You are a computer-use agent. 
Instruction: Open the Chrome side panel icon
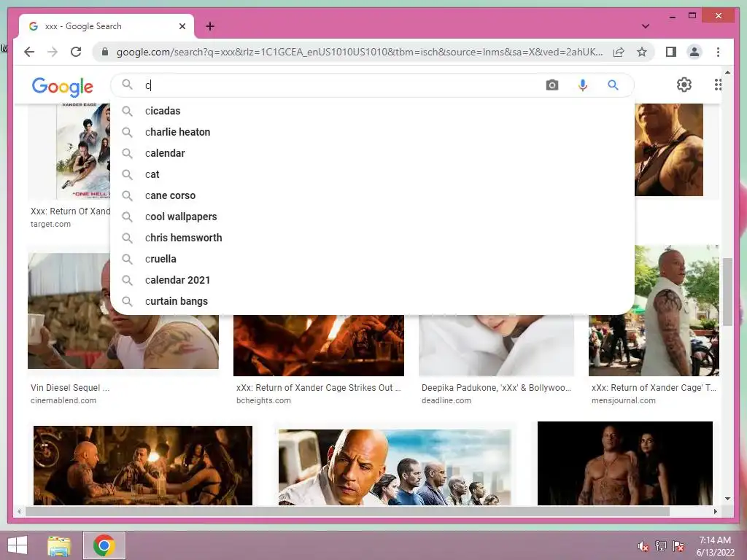click(671, 52)
